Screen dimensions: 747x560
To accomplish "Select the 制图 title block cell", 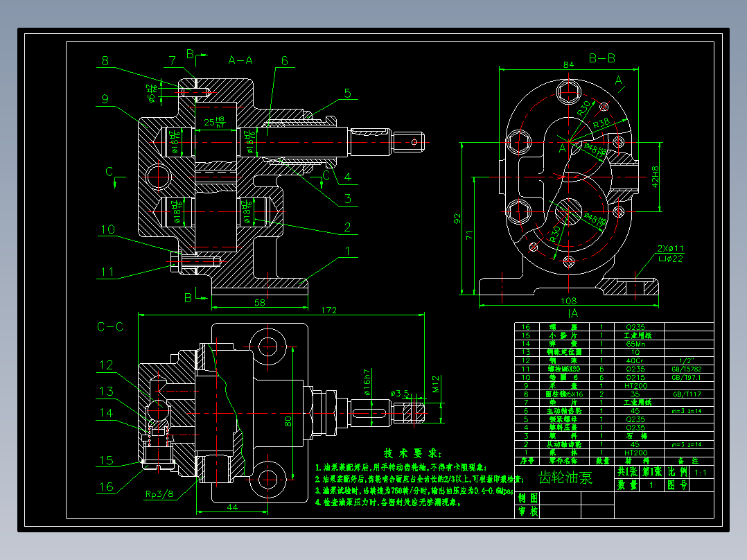I will 528,498.
